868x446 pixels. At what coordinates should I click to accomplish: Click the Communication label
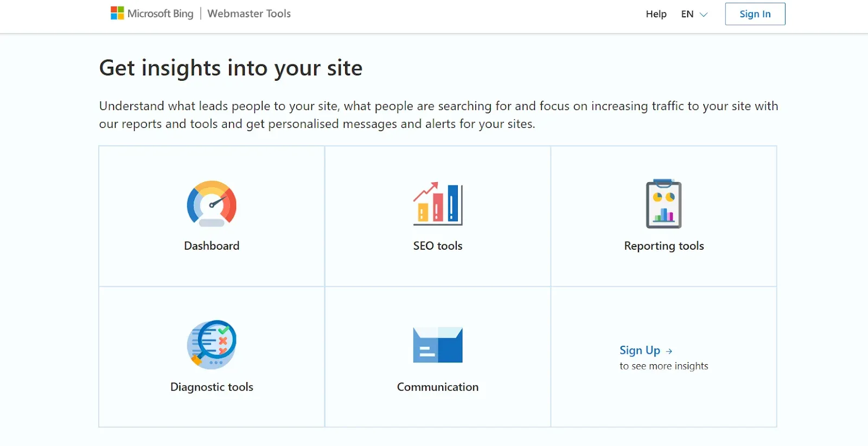[438, 387]
